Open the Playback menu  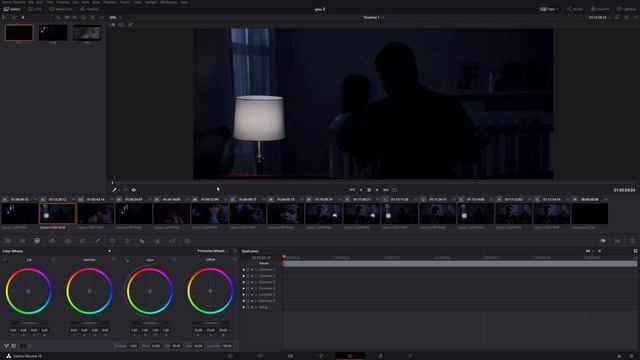coord(109,2)
